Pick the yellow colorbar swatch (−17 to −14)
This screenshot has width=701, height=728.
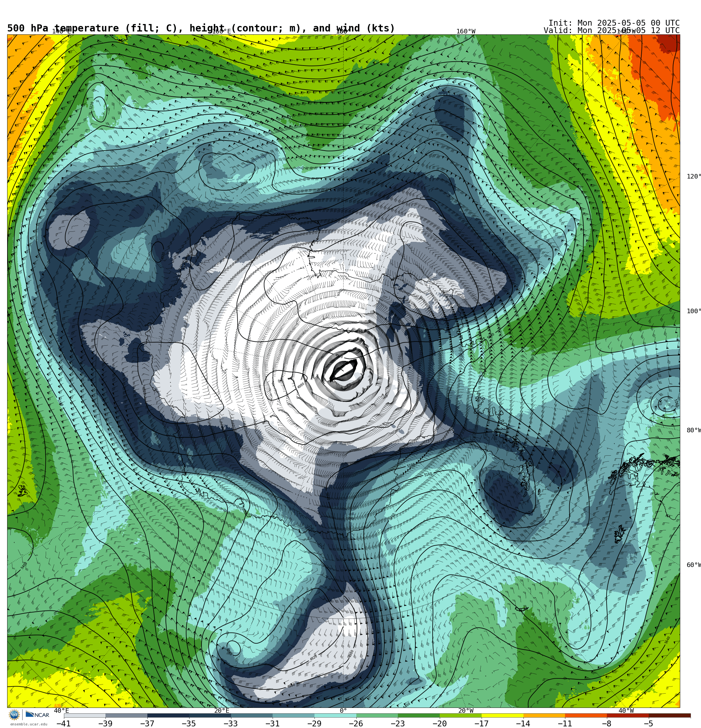[503, 715]
